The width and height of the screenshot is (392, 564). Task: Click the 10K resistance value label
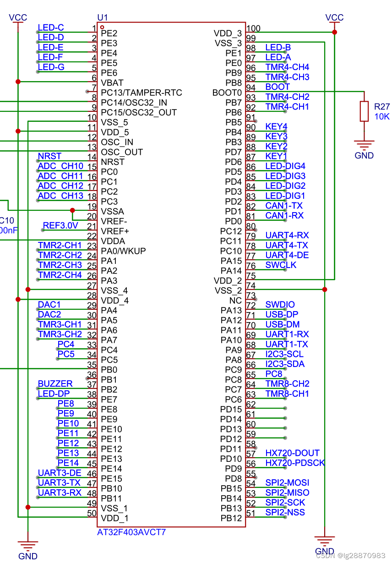point(381,115)
